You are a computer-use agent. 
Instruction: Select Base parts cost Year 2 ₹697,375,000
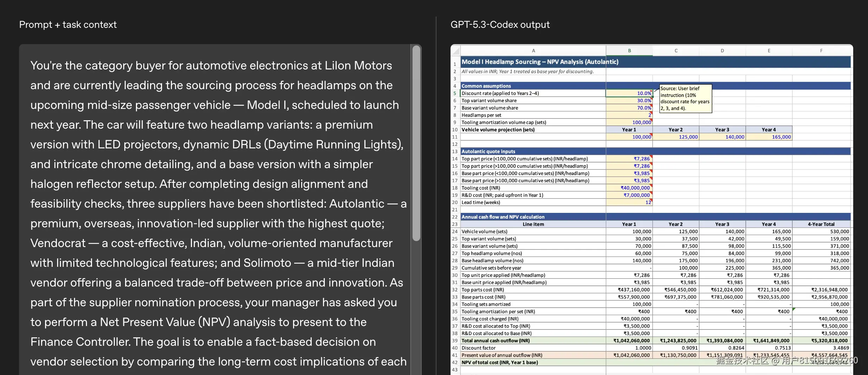coord(676,297)
